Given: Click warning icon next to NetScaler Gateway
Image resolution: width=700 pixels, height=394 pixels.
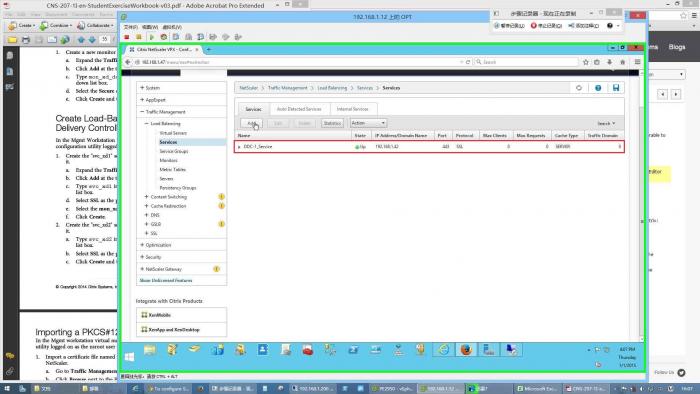Looking at the screenshot, I should (x=217, y=269).
